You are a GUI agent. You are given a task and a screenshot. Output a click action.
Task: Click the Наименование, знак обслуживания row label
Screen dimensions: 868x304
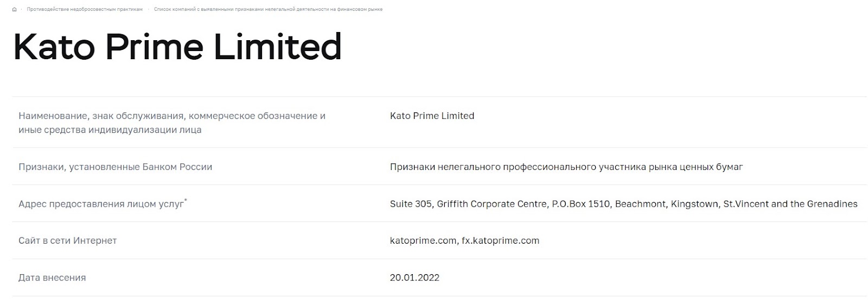[x=172, y=123]
